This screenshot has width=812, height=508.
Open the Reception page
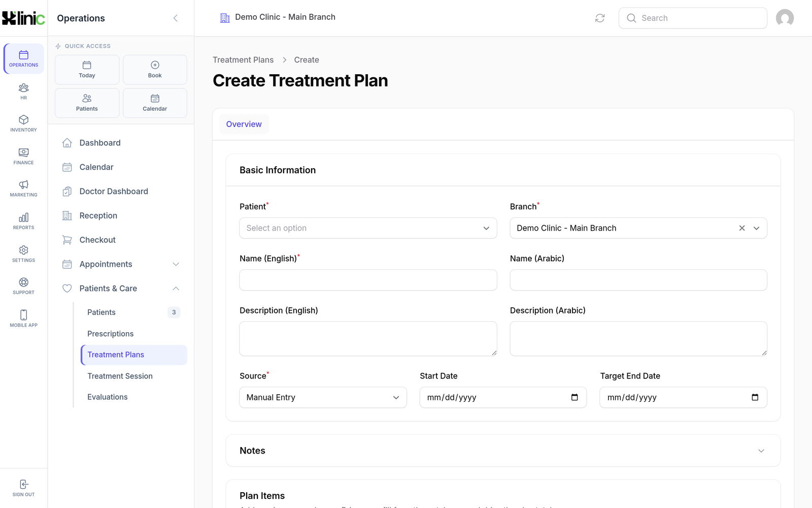pyautogui.click(x=121, y=215)
